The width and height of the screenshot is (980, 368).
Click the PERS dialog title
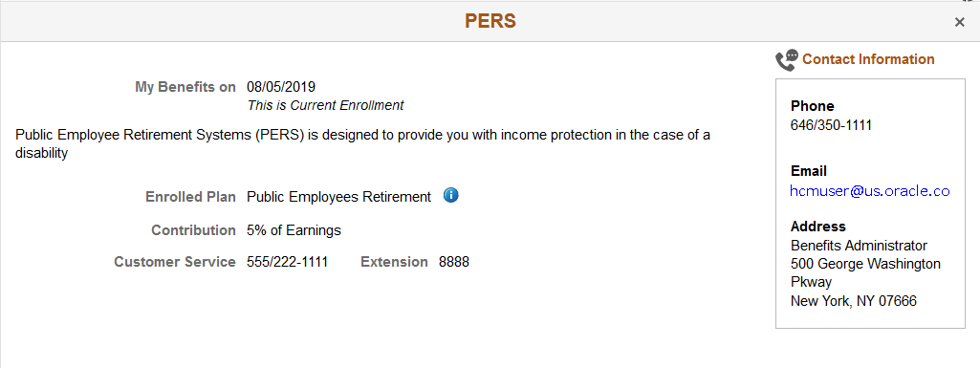[x=490, y=21]
